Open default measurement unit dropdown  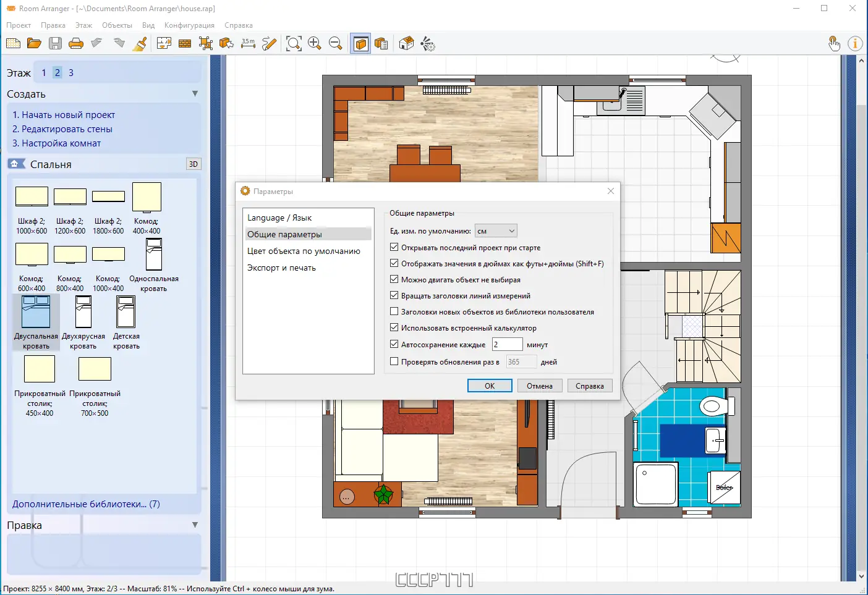(496, 231)
